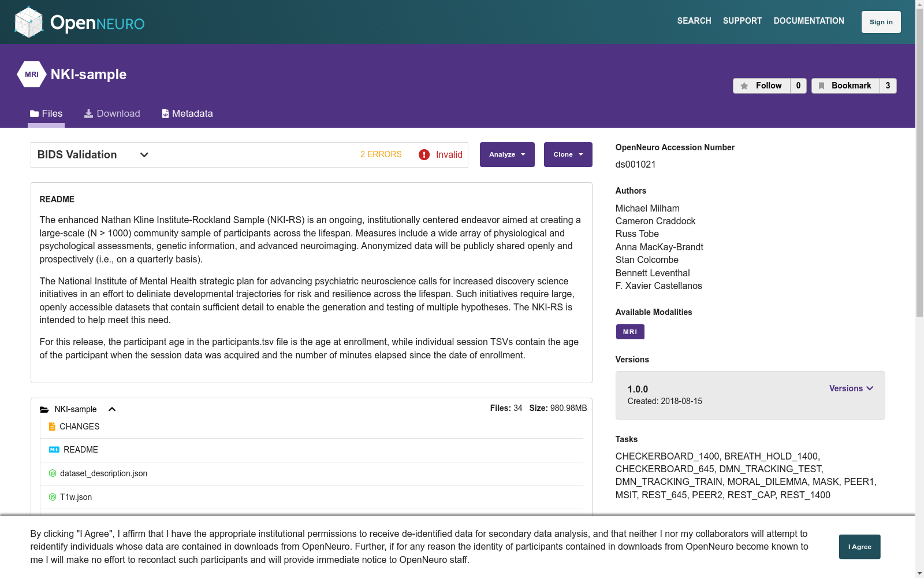
Task: Click the document icon on Metadata tab
Action: [165, 114]
